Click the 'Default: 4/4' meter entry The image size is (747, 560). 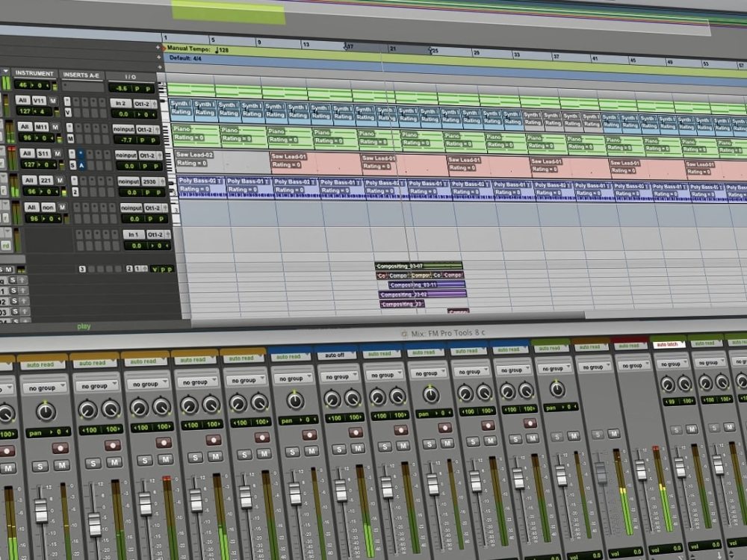click(185, 58)
